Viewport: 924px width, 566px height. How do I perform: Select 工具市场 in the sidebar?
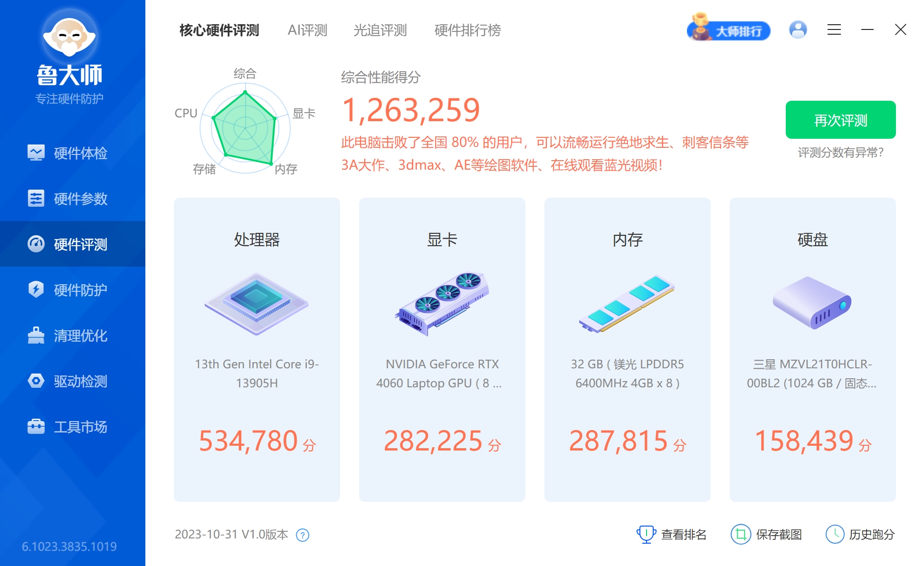point(73,427)
